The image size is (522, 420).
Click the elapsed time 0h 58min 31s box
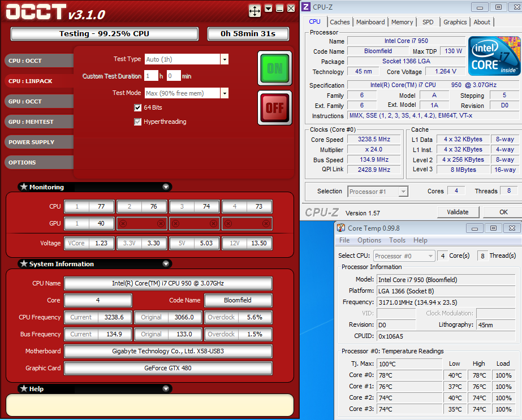point(248,33)
